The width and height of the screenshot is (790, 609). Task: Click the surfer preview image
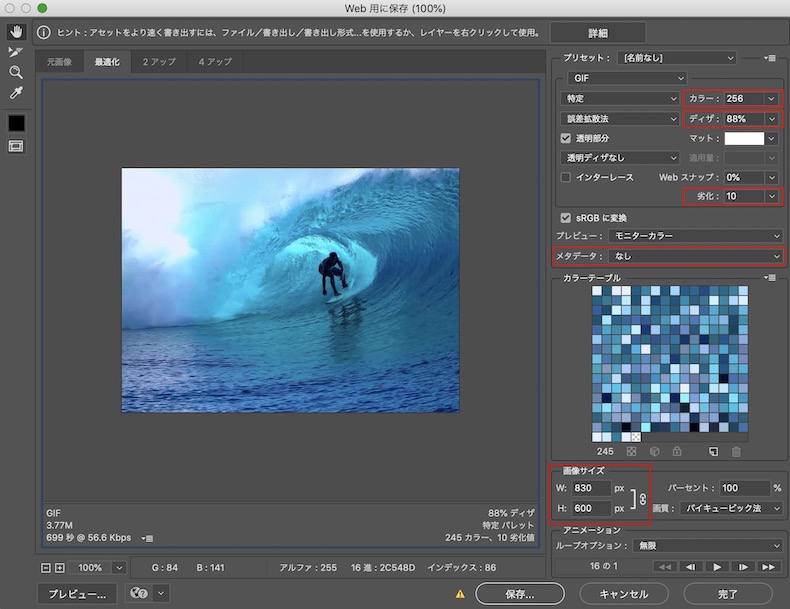[x=290, y=290]
